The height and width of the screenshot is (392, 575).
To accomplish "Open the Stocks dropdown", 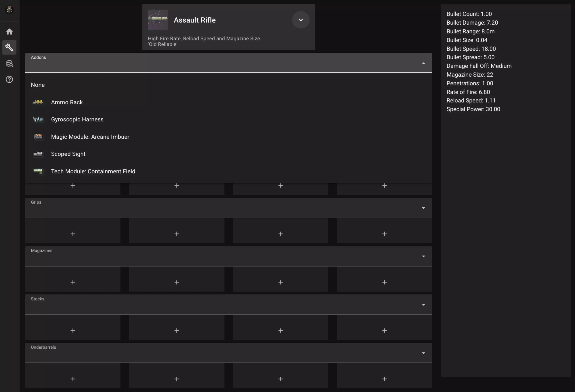I will 423,305.
